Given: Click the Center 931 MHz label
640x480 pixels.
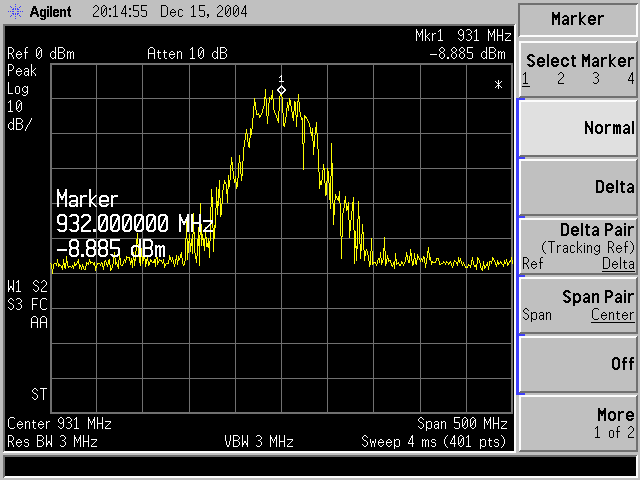Looking at the screenshot, I should (x=59, y=424).
